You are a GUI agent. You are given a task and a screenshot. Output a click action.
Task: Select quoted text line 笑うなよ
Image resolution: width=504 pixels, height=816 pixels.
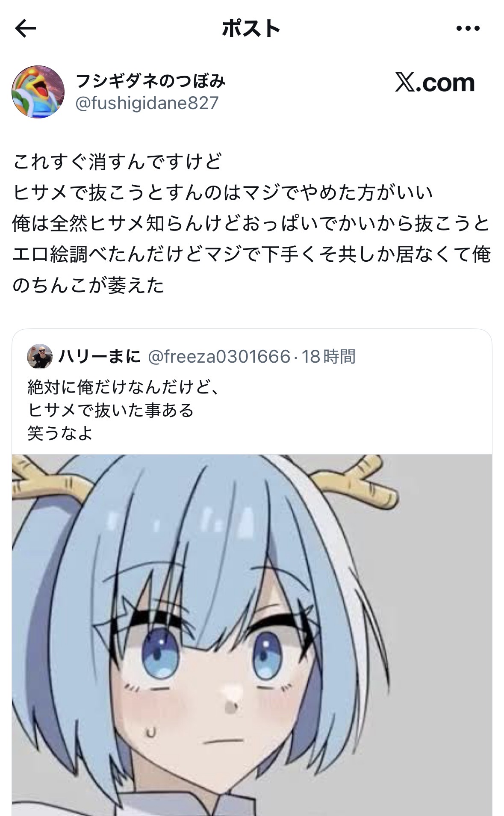(x=60, y=433)
